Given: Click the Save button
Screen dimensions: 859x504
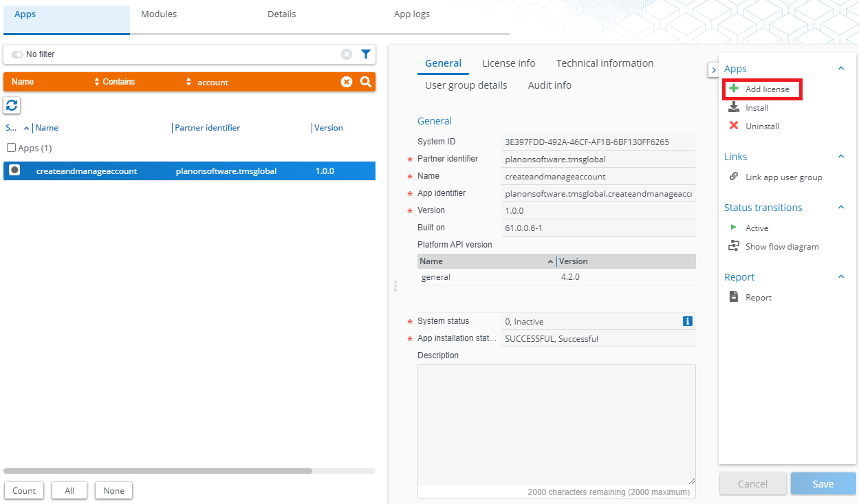Looking at the screenshot, I should pyautogui.click(x=823, y=484).
